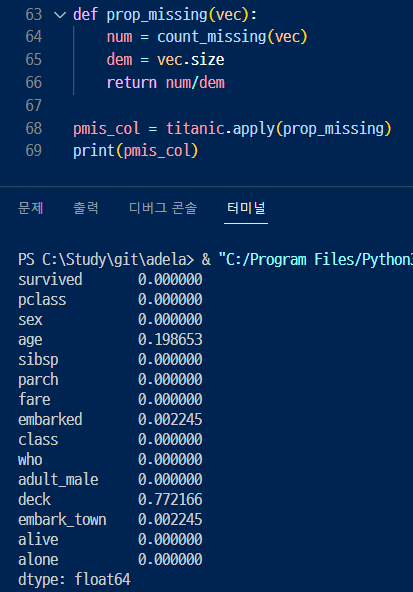Click 'alive' row in terminal output

pos(110,539)
